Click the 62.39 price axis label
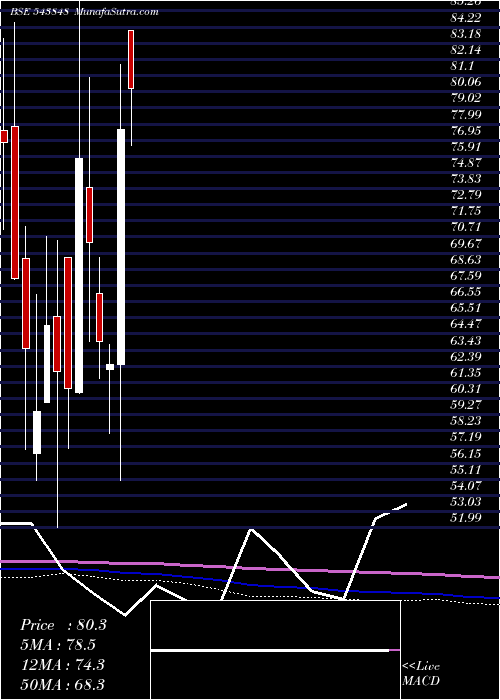 pyautogui.click(x=467, y=356)
